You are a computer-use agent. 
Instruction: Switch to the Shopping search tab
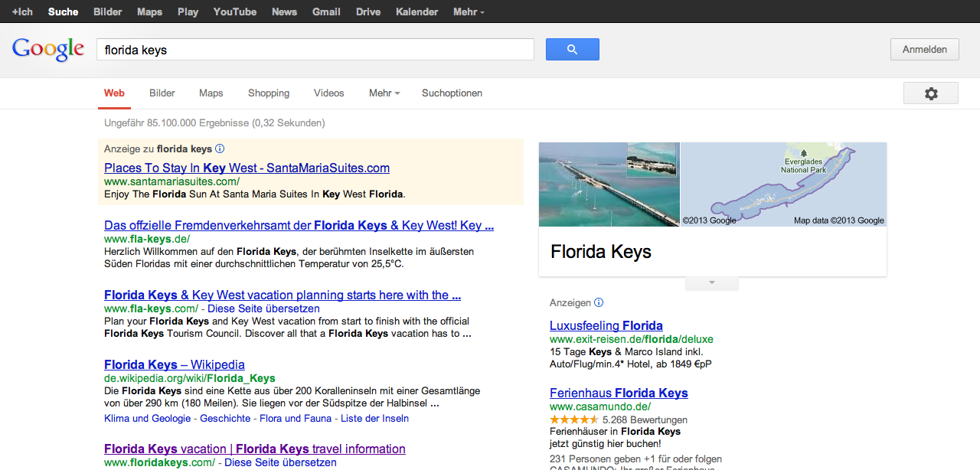pyautogui.click(x=269, y=93)
